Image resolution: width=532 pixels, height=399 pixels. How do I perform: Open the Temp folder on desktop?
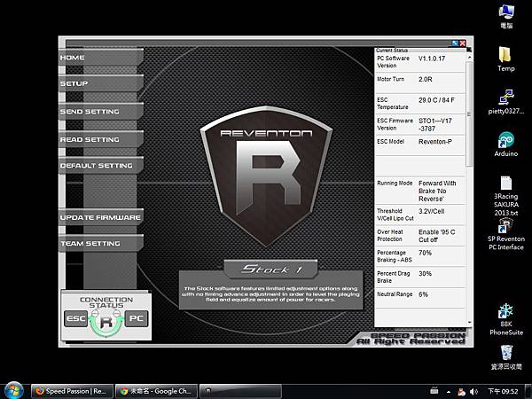pyautogui.click(x=506, y=59)
